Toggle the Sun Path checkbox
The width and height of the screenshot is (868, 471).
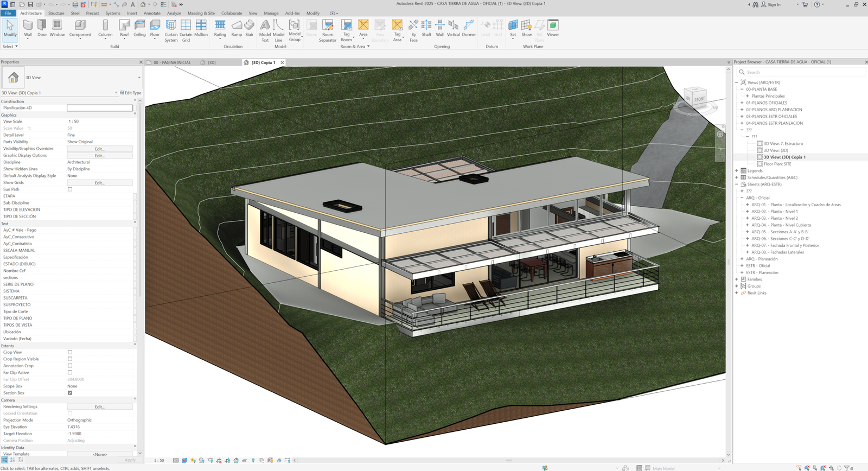(70, 189)
